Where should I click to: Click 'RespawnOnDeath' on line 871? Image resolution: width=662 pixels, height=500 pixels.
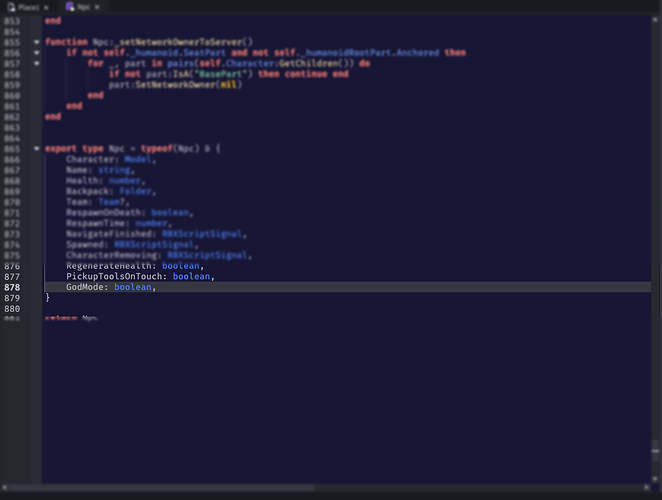(103, 212)
